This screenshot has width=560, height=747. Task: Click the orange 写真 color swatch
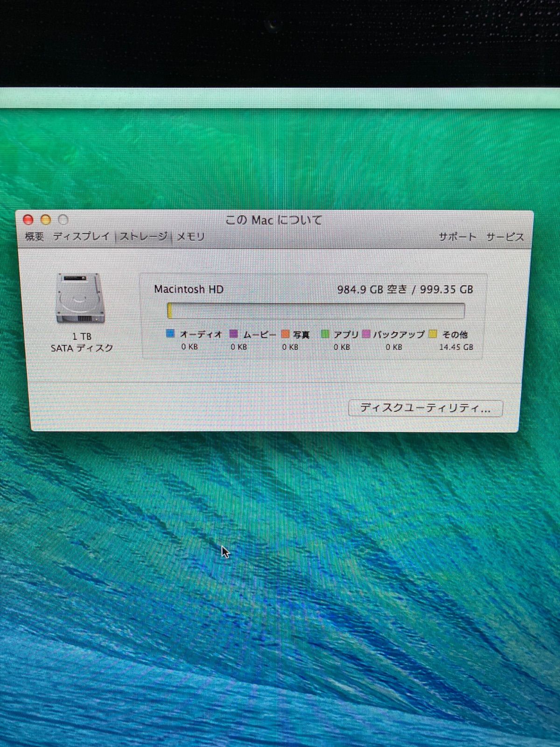pyautogui.click(x=285, y=334)
